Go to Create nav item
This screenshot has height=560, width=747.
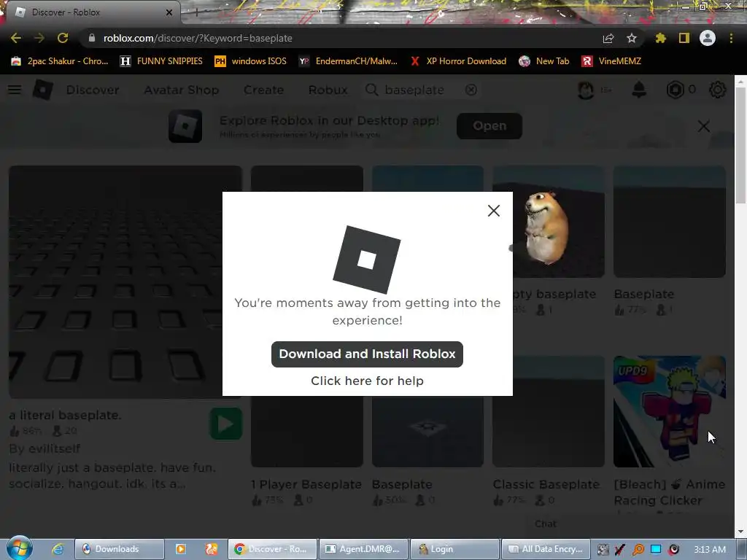pos(263,90)
